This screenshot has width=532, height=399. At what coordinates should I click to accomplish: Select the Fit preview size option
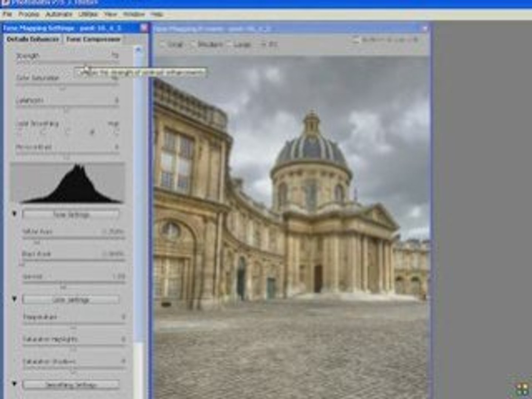pos(269,44)
